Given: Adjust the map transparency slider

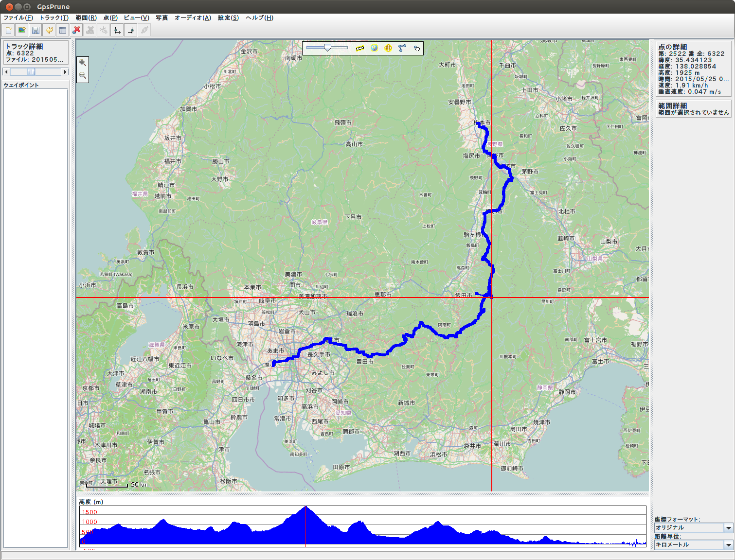Looking at the screenshot, I should tap(327, 48).
